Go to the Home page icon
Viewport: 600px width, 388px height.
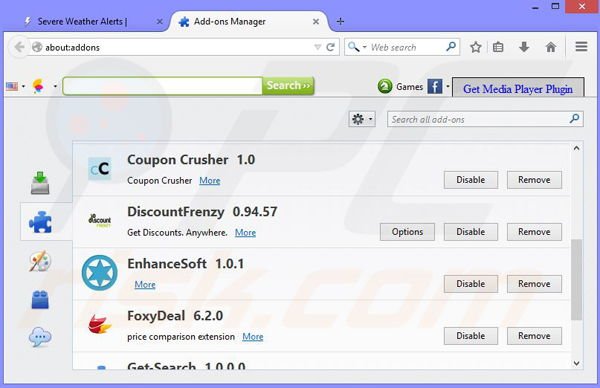(x=551, y=47)
